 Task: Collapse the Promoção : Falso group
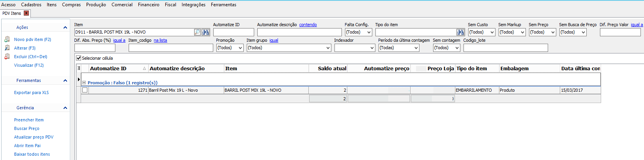84,83
